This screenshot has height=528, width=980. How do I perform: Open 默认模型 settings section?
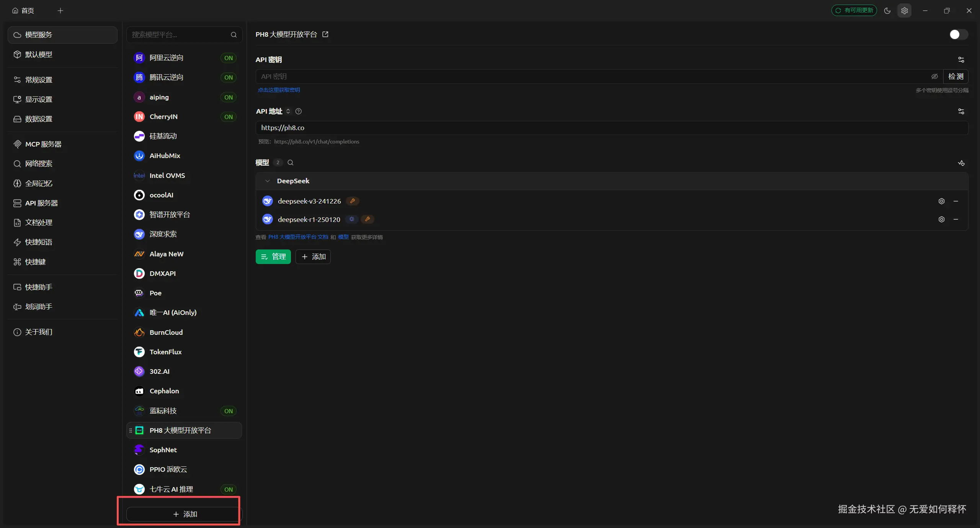click(38, 54)
